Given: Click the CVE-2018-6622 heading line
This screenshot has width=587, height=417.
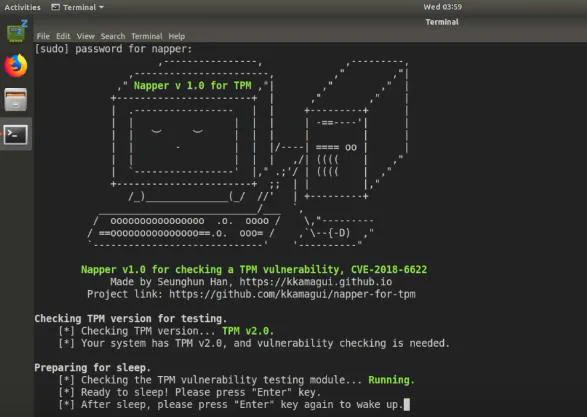Looking at the screenshot, I should click(254, 270).
